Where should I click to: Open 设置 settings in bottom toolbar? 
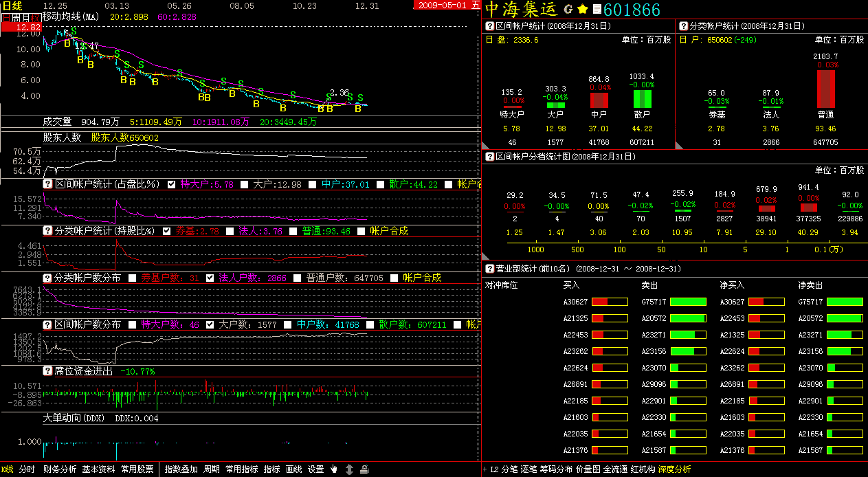pos(315,469)
